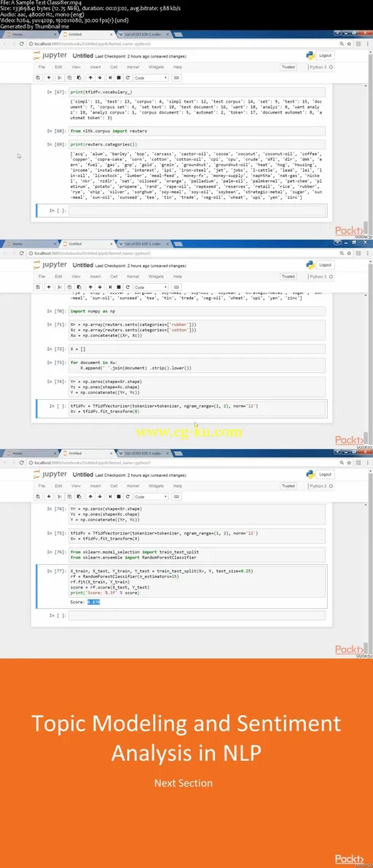This screenshot has height=868, width=373.
Task: Open command palette keyboard icon in frame with import numpy cell
Action: (176, 288)
